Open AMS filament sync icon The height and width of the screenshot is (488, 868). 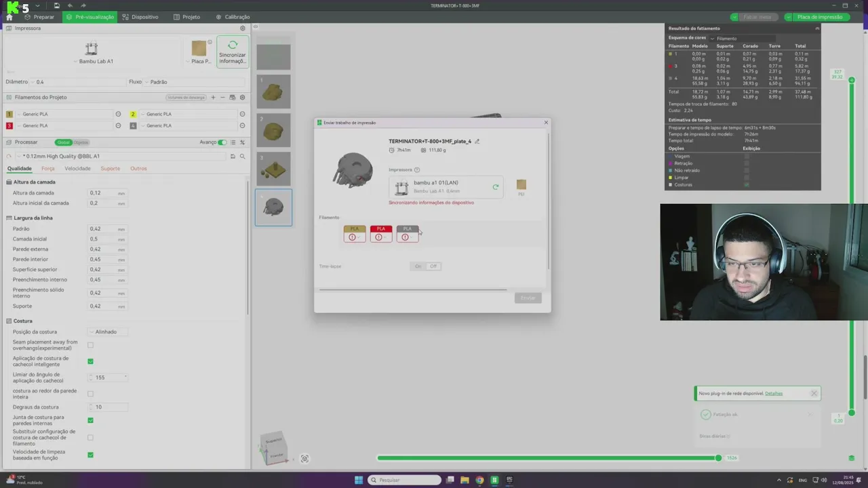click(233, 97)
